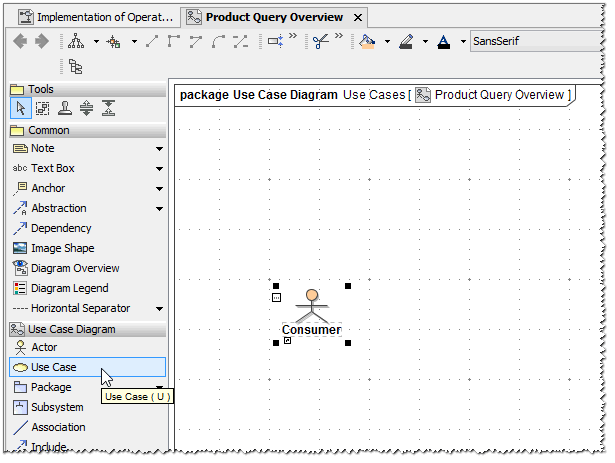The image size is (615, 463).
Task: Choose the Subsystem shape tool
Action: tap(57, 407)
